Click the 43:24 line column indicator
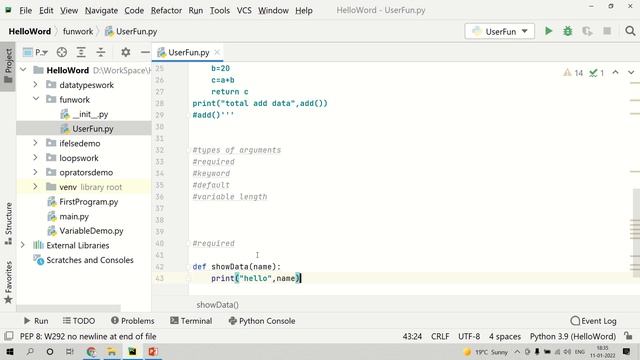The image size is (640, 360). [x=412, y=336]
